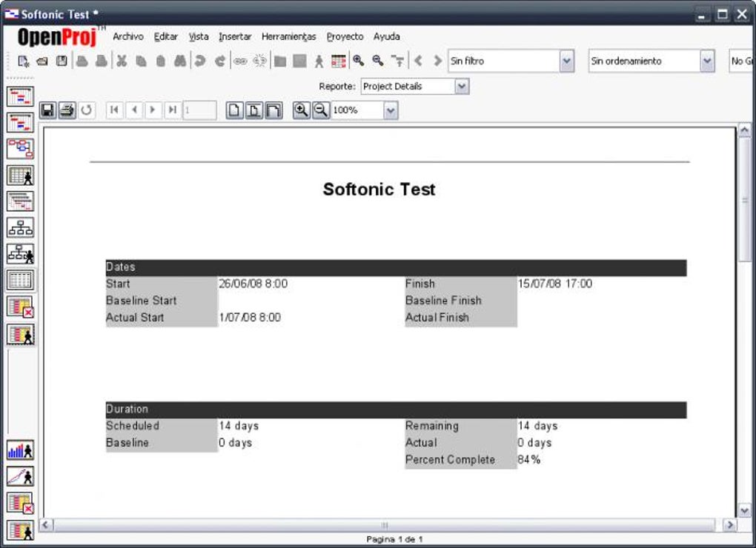This screenshot has height=548, width=756.
Task: Open the Ayuda menu
Action: click(x=387, y=36)
